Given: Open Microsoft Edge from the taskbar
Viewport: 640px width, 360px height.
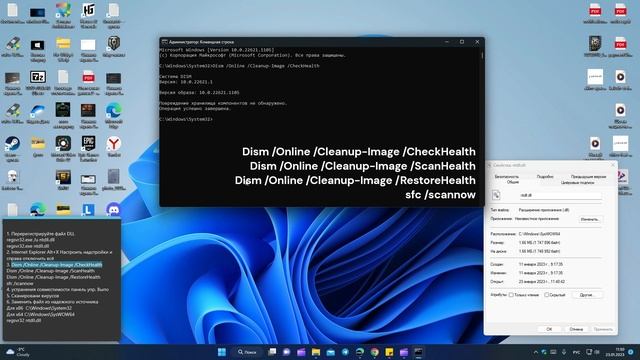Looking at the screenshot, I should coord(360,352).
